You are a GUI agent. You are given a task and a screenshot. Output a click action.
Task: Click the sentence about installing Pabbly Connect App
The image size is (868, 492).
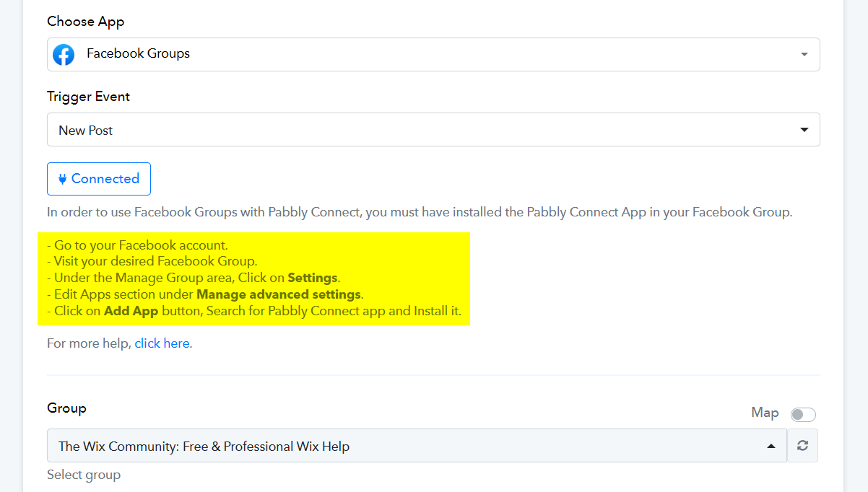420,212
